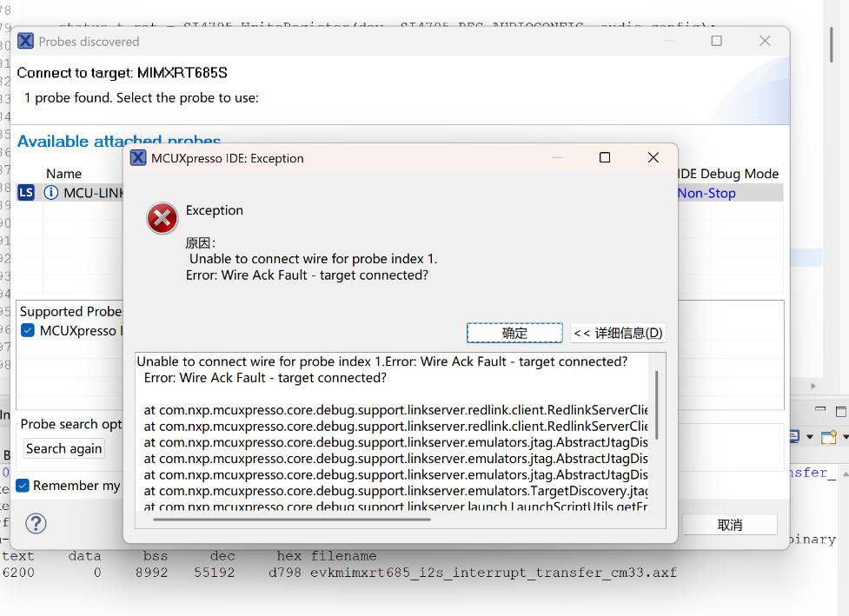Toggle the Remember my selection checkbox
Image resolution: width=849 pixels, height=616 pixels.
pyautogui.click(x=23, y=486)
